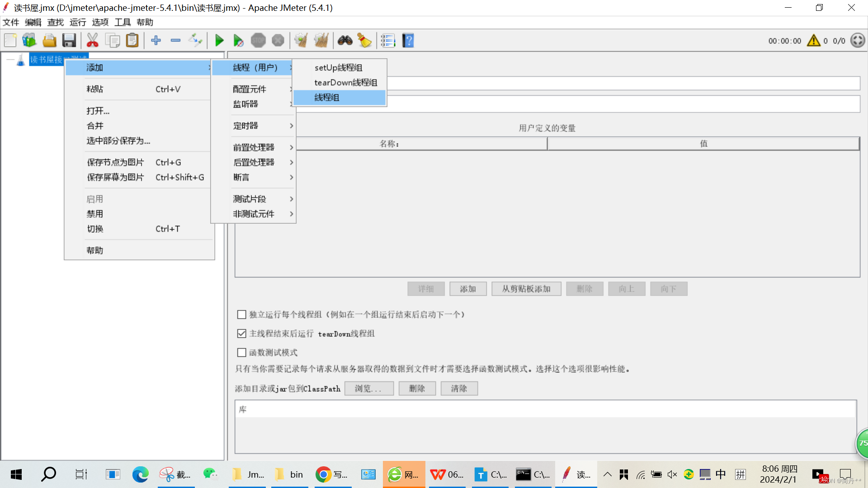868x488 pixels.
Task: Expand 线程（用户）submenu
Action: pos(252,67)
